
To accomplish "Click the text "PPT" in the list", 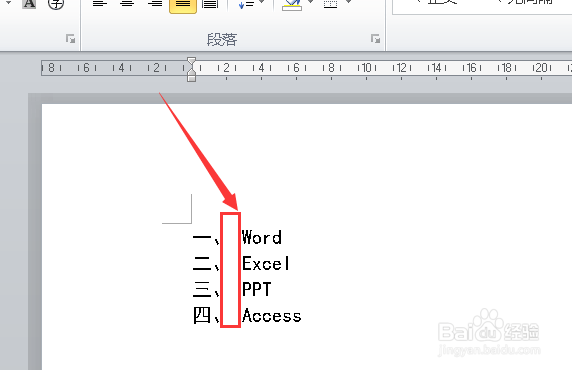I will (x=256, y=289).
